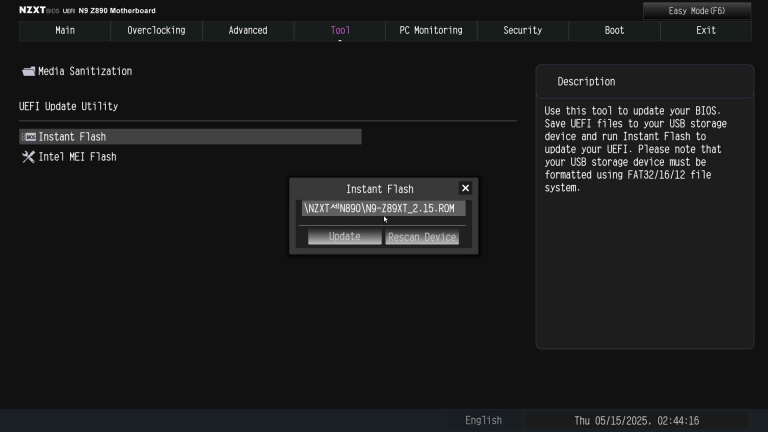Viewport: 768px width, 432px height.
Task: Open the Exit tab
Action: click(x=706, y=30)
